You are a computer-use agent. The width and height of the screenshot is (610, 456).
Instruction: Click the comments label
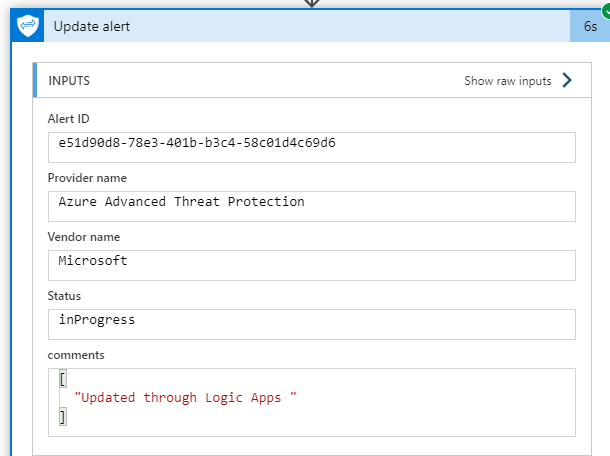coord(76,354)
